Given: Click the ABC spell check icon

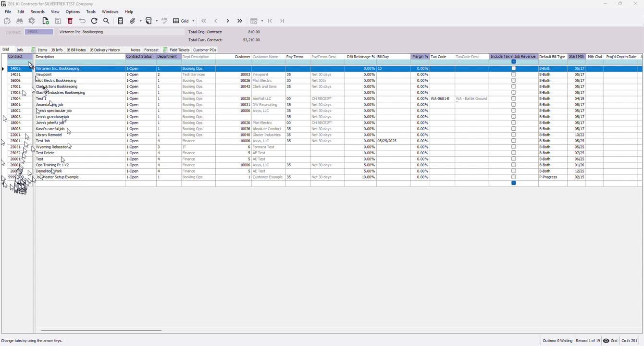Looking at the screenshot, I should pyautogui.click(x=165, y=21).
